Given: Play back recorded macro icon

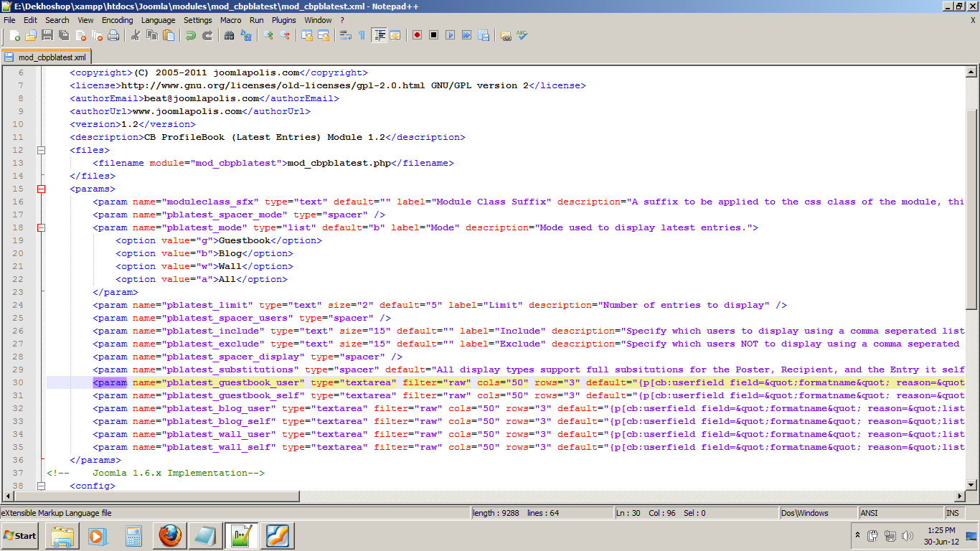Looking at the screenshot, I should 450,35.
